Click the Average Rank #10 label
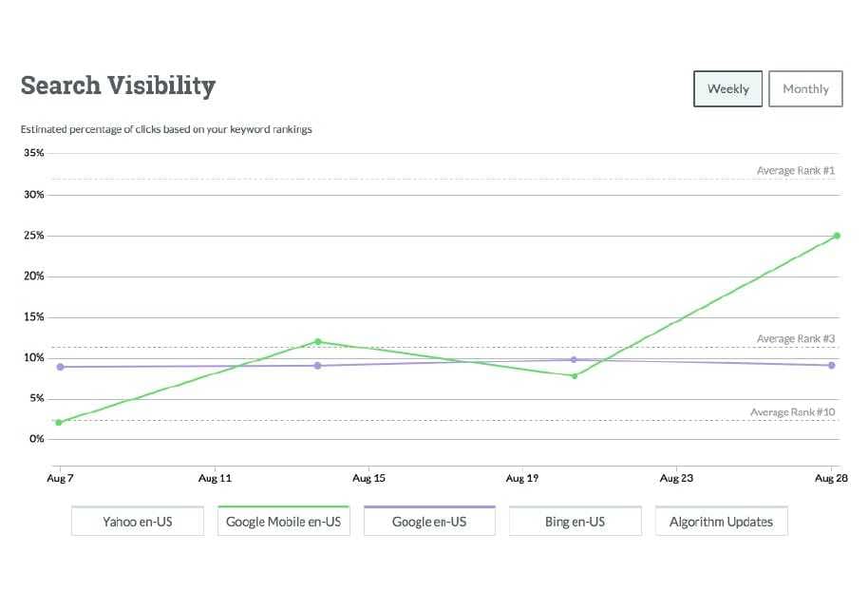This screenshot has width=868, height=591. pyautogui.click(x=792, y=412)
